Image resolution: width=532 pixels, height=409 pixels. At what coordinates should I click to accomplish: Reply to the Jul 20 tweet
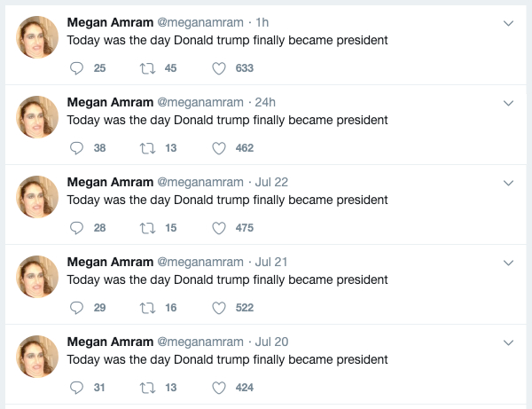76,388
